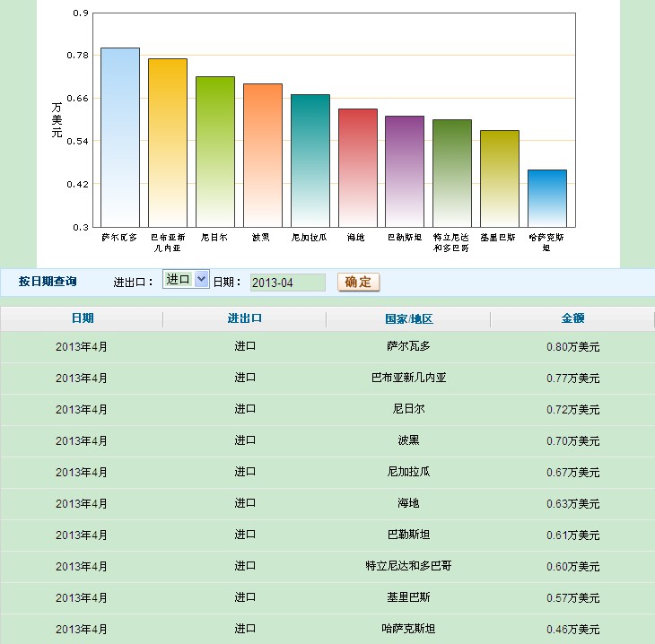The height and width of the screenshot is (644, 655).
Task: Click the 0.63万美元 amount cell
Action: (x=573, y=504)
